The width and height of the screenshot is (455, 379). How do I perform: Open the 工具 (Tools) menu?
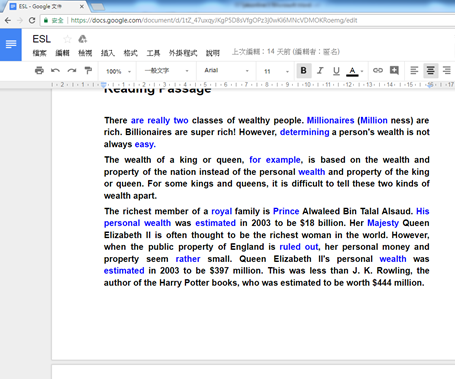point(153,53)
